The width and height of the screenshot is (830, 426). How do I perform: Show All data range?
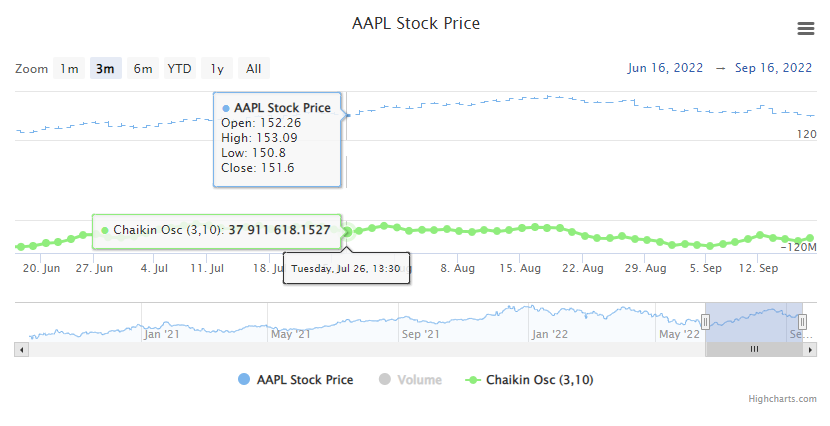(x=254, y=69)
